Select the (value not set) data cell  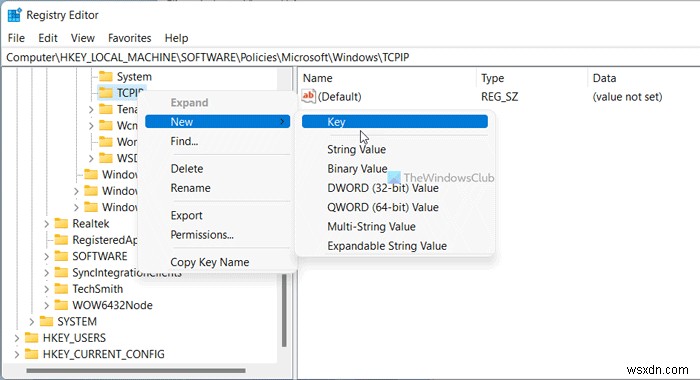(x=627, y=96)
